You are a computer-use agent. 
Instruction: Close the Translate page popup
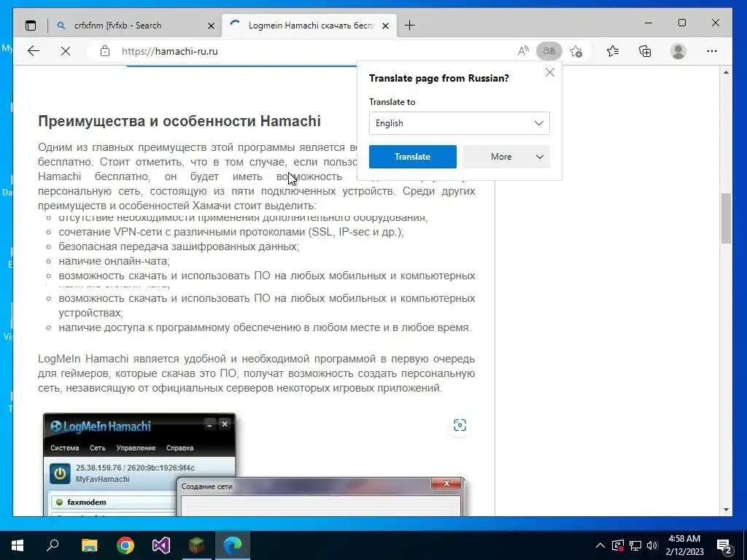point(550,72)
